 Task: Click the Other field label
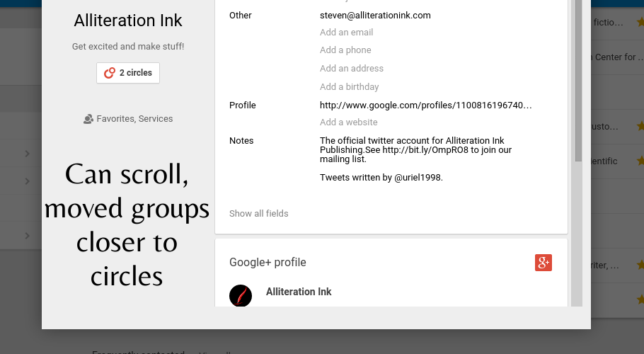pos(241,16)
